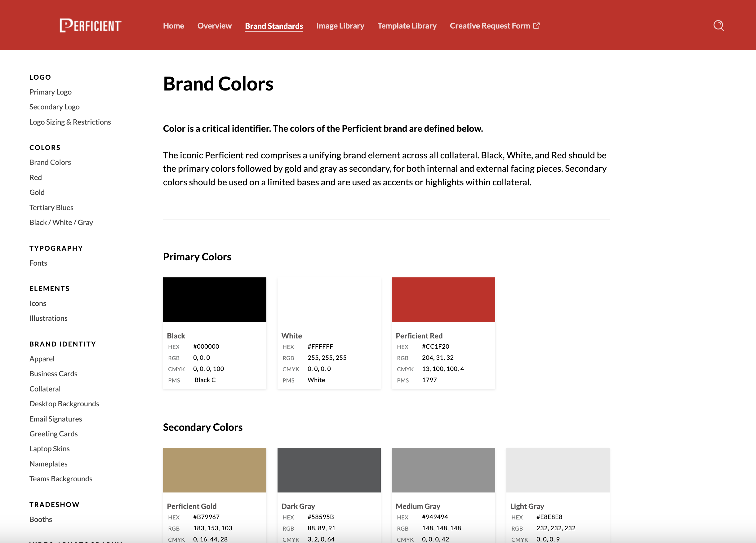Click the Template Library navigation item
This screenshot has width=756, height=543.
click(407, 25)
